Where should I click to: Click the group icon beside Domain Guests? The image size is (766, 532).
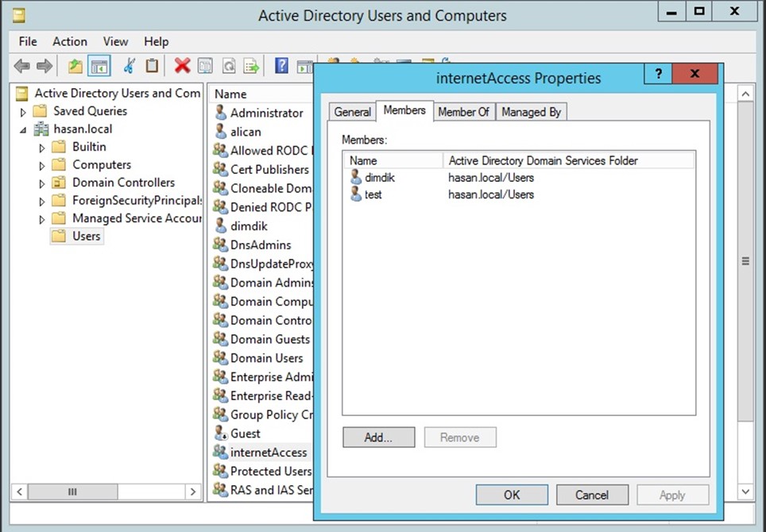(x=220, y=339)
